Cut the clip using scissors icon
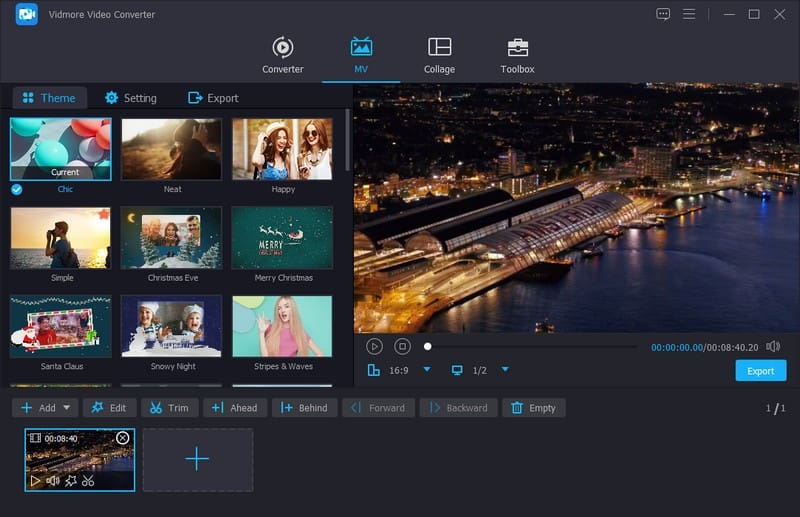This screenshot has width=800, height=517. pyautogui.click(x=88, y=481)
